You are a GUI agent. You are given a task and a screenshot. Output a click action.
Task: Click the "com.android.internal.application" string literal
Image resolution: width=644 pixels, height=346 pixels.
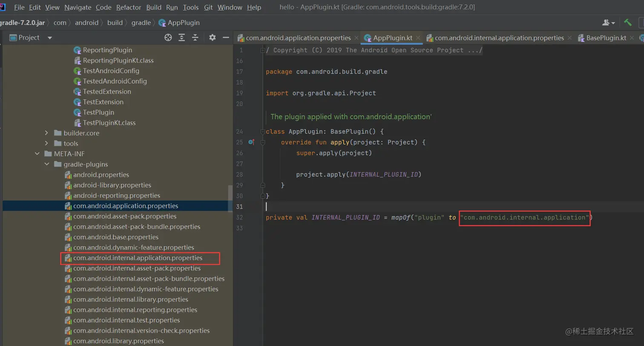525,218
